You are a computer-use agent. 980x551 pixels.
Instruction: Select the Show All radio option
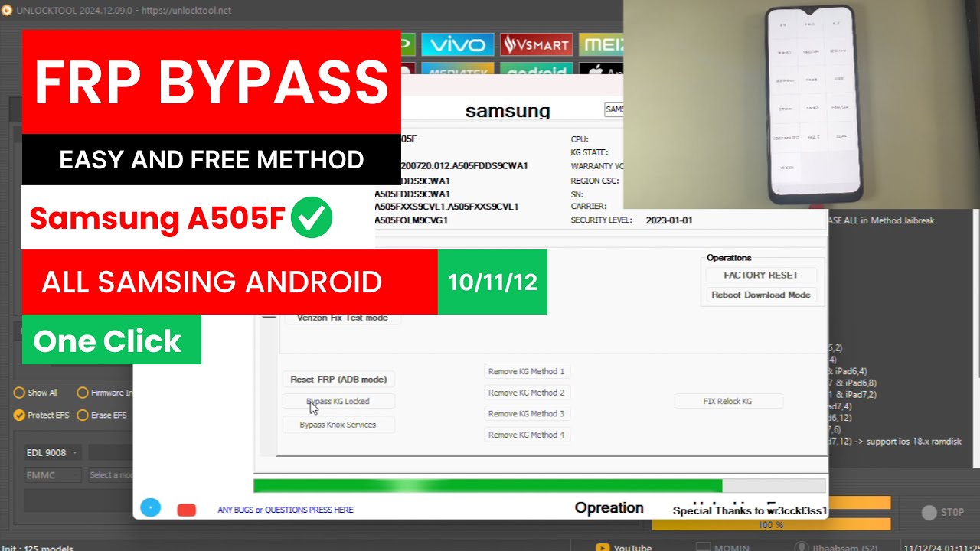point(36,393)
